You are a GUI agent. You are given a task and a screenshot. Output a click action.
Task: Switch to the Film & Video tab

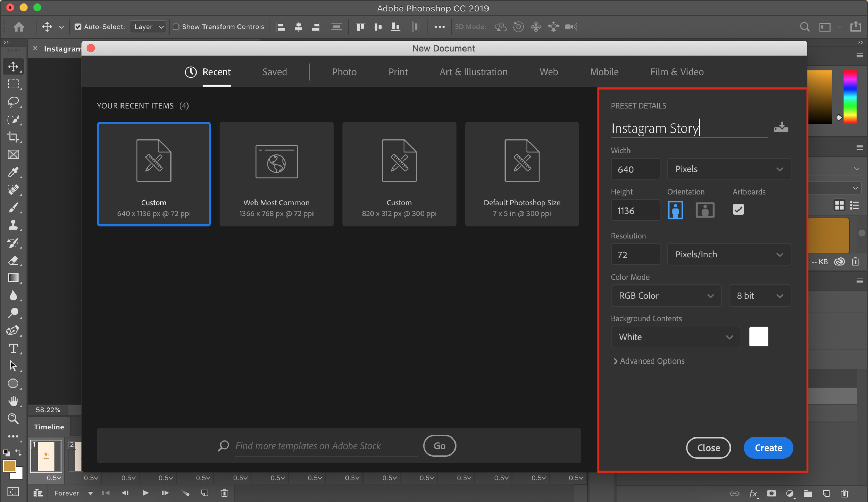[677, 72]
